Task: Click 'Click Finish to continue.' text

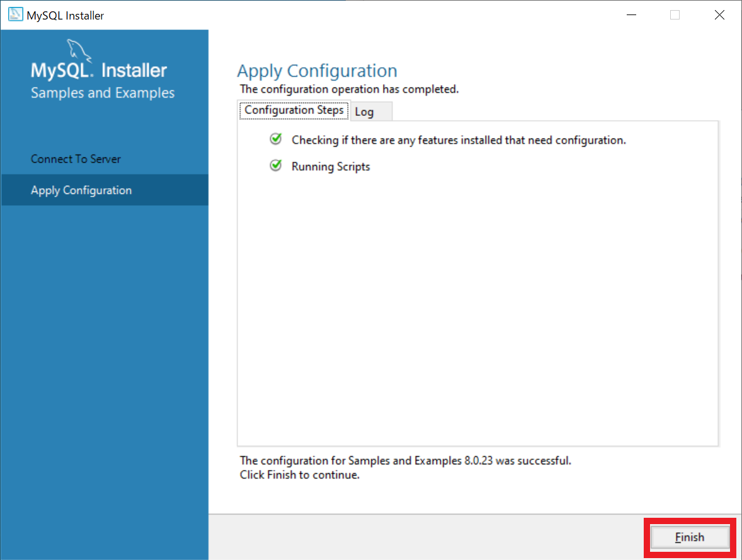Action: point(300,475)
